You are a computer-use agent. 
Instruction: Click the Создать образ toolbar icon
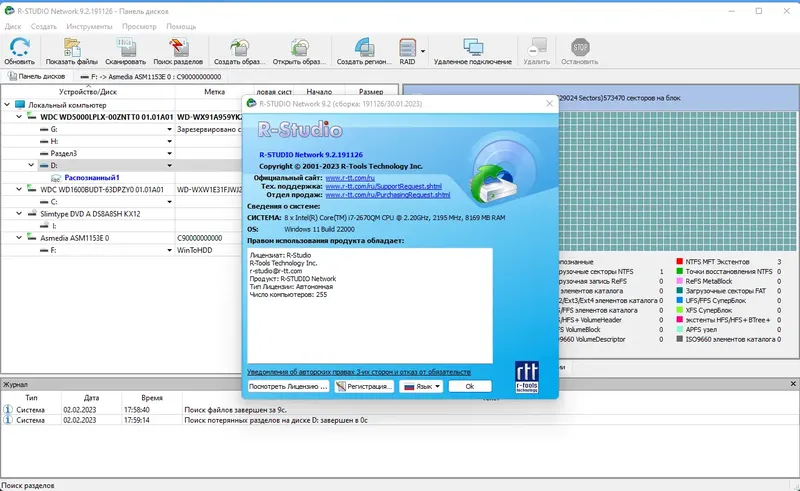pyautogui.click(x=239, y=47)
